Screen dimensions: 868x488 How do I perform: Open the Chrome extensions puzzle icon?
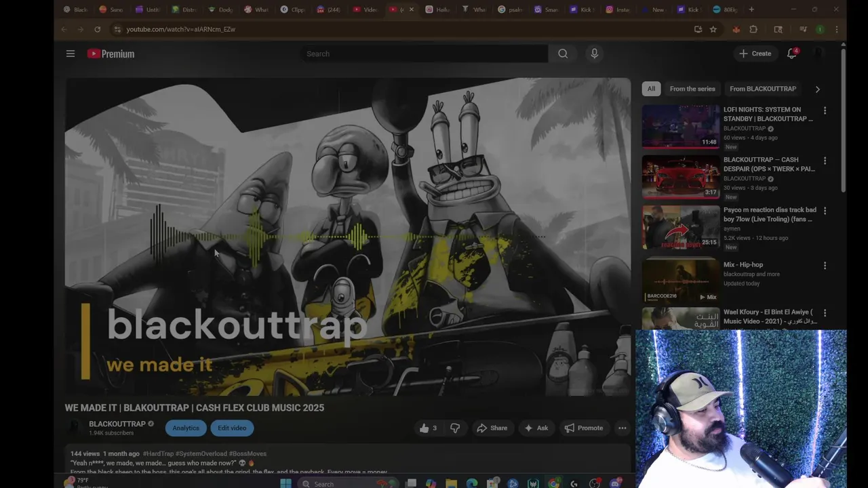pos(753,29)
